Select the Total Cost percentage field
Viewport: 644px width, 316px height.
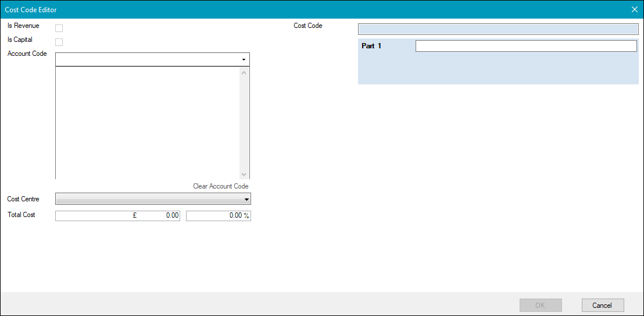click(218, 215)
